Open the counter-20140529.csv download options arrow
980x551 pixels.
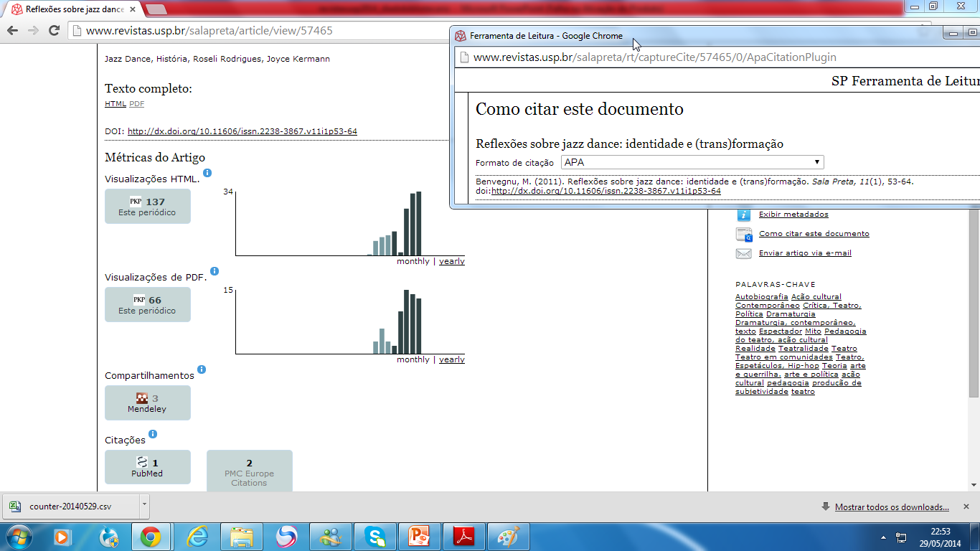[x=144, y=505]
